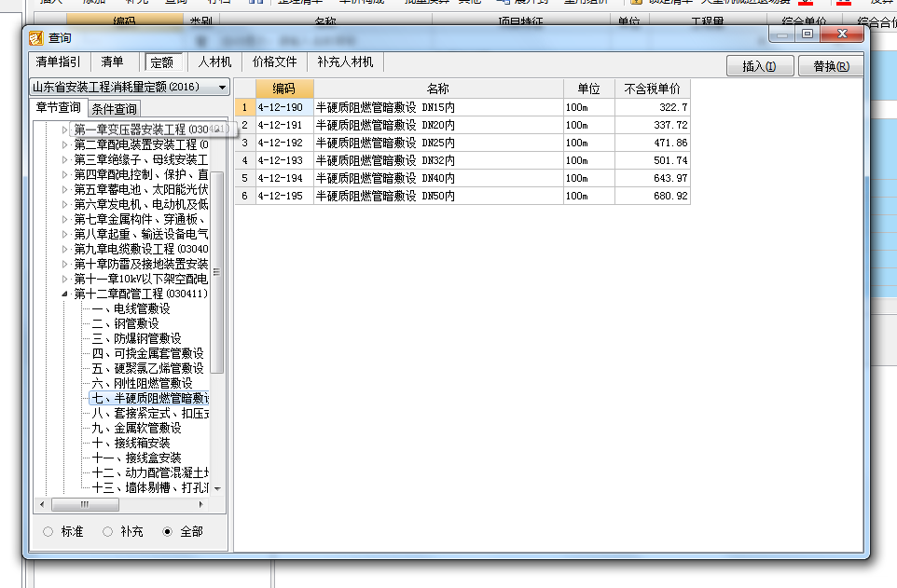Expand 第六章发电机、电动机 node
897x588 pixels.
(x=64, y=204)
